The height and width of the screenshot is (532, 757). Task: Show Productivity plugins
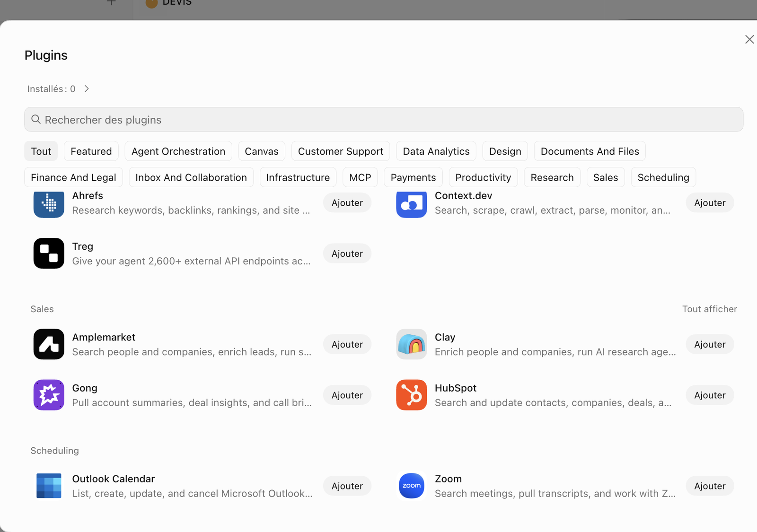point(483,177)
